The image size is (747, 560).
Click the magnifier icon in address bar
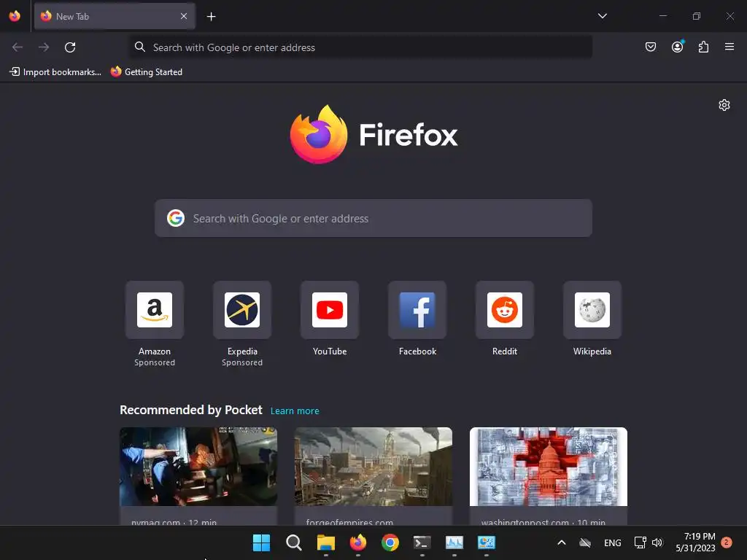tap(139, 47)
